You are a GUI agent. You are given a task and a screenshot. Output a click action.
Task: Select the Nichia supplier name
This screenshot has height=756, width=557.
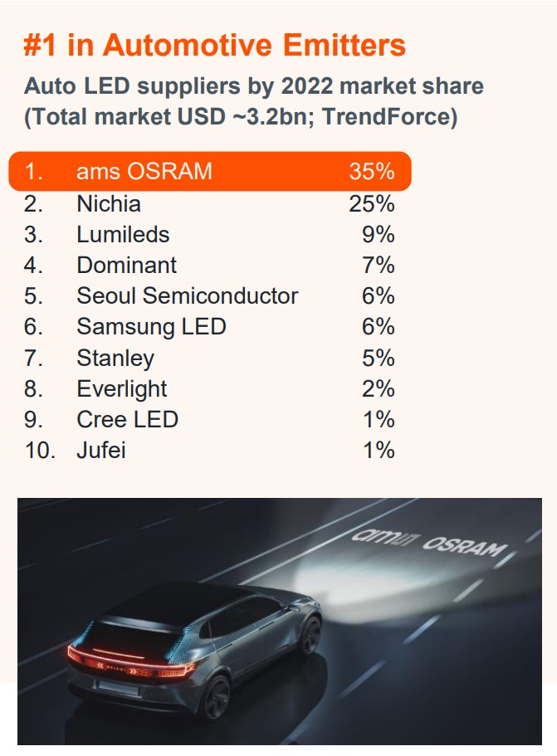[x=109, y=203]
